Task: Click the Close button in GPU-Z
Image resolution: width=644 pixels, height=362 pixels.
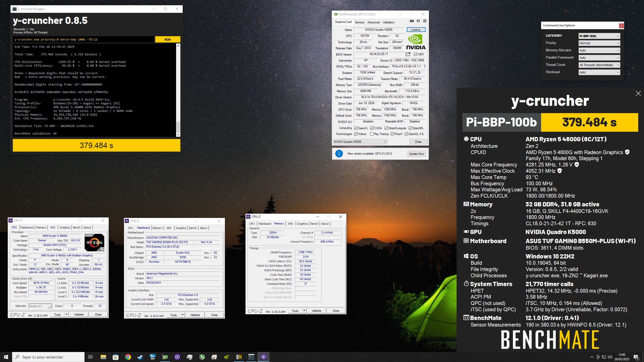Action: point(418,142)
